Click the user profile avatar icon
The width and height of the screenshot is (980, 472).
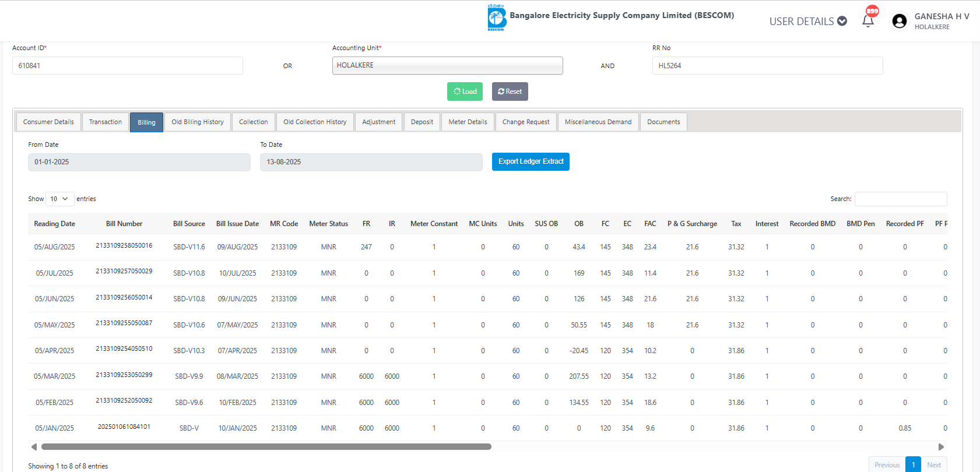click(899, 21)
